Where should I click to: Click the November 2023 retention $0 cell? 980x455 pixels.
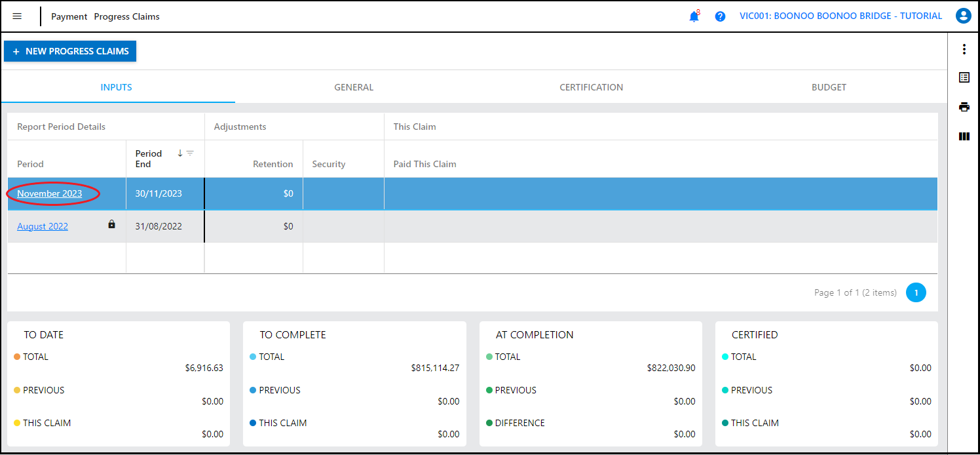[x=254, y=193]
